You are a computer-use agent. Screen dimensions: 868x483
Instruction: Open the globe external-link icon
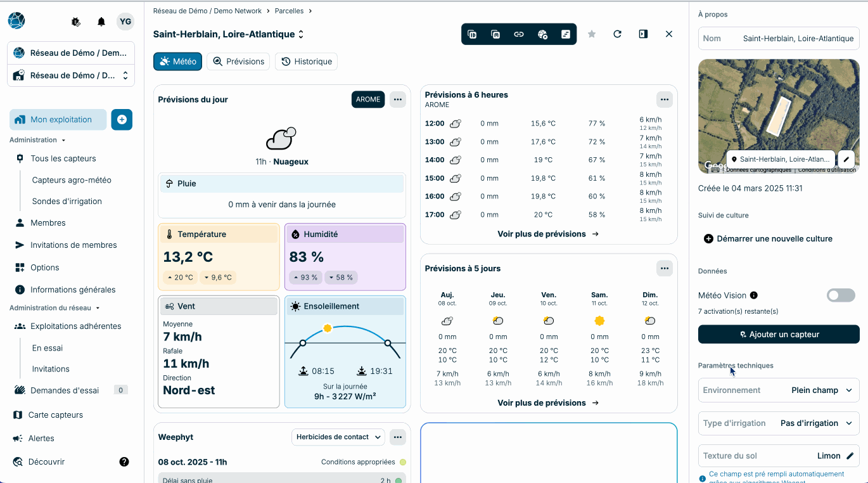click(542, 34)
